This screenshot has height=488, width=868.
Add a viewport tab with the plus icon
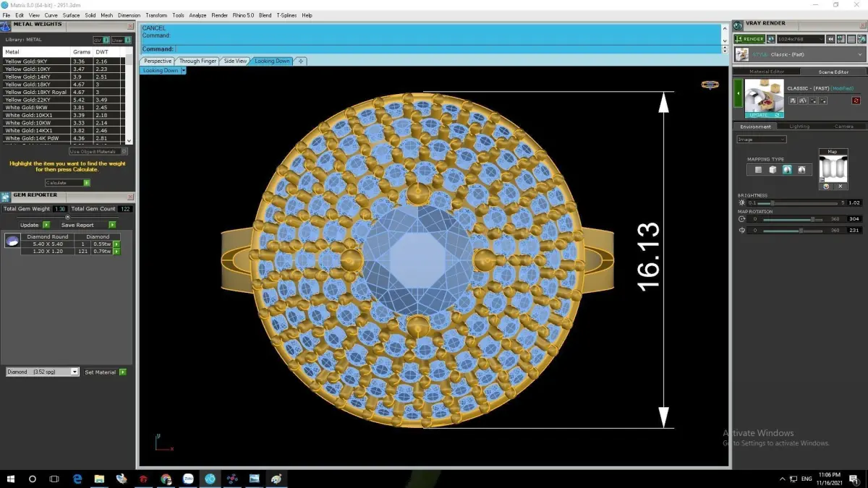[301, 61]
